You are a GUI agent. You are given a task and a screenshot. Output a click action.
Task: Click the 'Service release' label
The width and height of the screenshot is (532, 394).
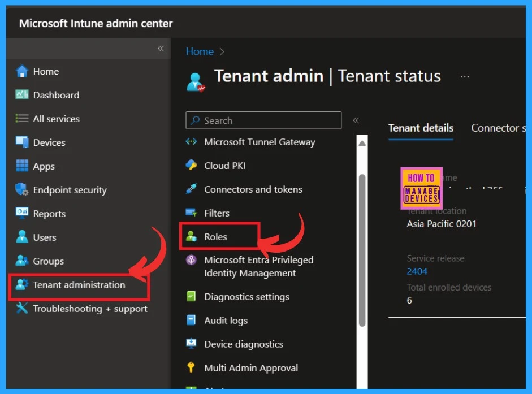435,258
